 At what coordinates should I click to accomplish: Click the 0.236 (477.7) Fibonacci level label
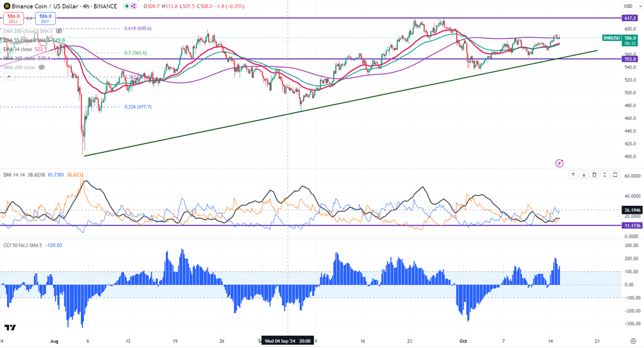138,107
